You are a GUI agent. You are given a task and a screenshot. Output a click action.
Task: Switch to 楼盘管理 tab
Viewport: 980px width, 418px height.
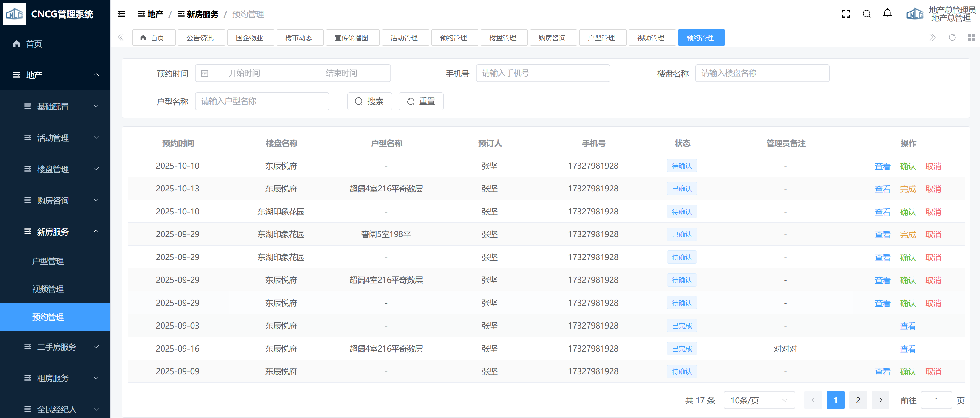coord(502,38)
